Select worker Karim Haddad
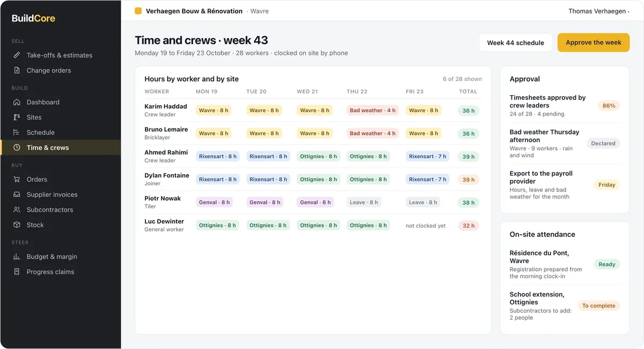The width and height of the screenshot is (644, 349). tap(166, 106)
